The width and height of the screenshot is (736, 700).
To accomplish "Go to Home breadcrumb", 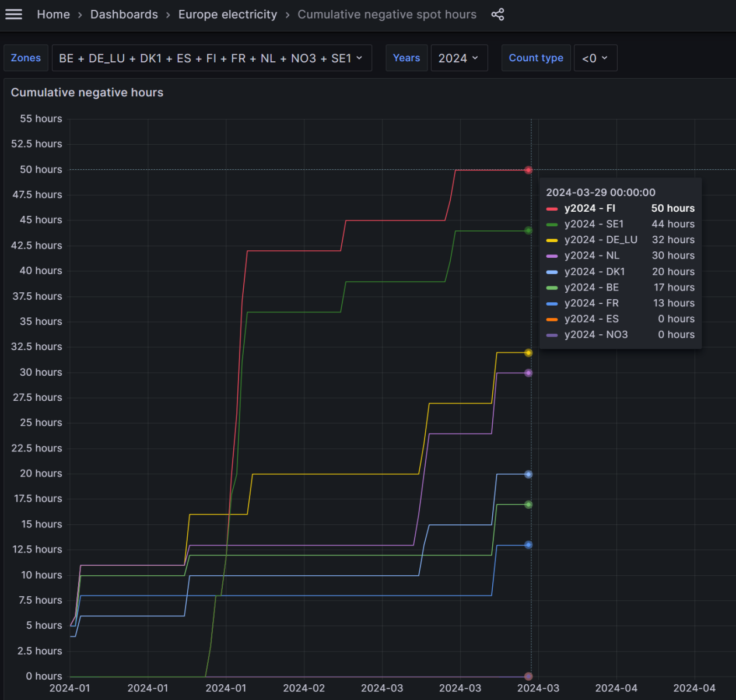I will point(53,15).
